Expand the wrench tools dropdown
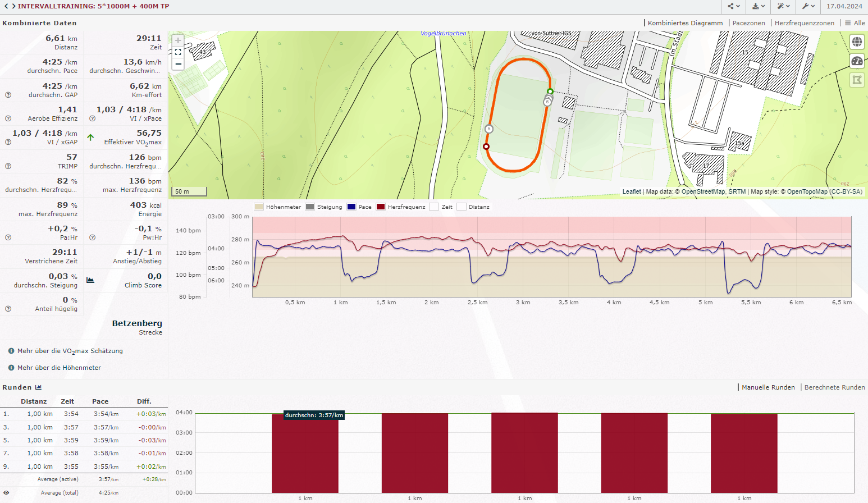The width and height of the screenshot is (868, 503). (x=808, y=6)
